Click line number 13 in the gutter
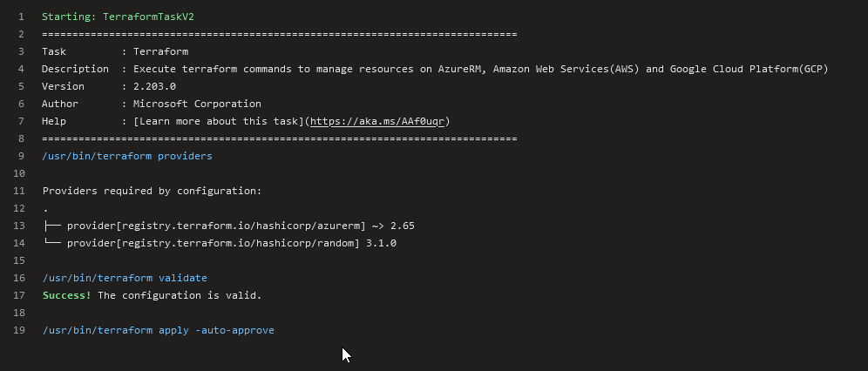 (19, 226)
